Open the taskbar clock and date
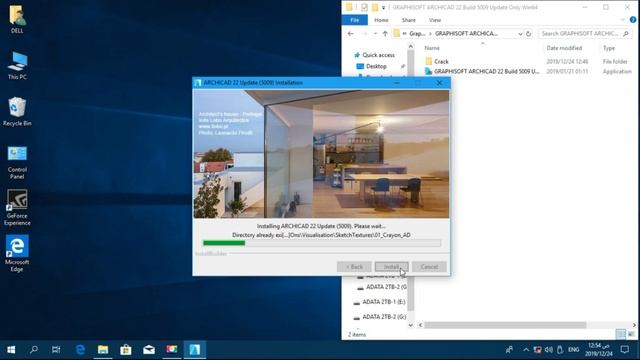640x360 pixels. 599,350
